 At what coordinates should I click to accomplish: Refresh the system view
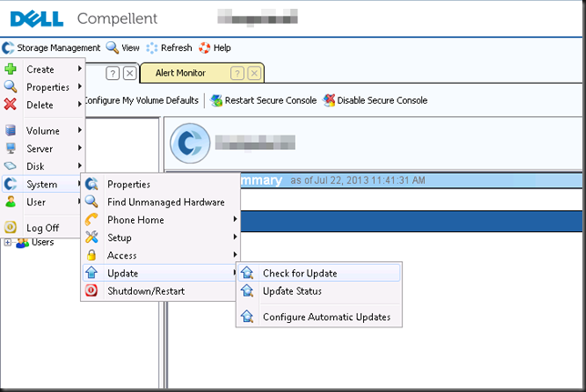coord(169,48)
